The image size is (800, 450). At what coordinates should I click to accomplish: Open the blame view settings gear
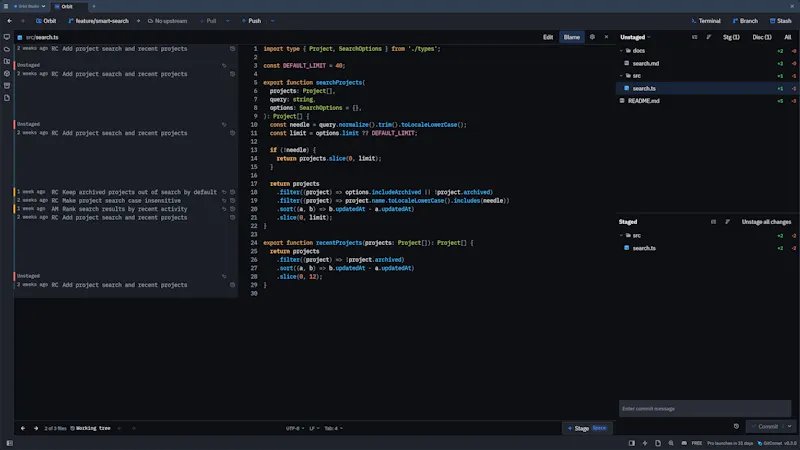(x=592, y=37)
